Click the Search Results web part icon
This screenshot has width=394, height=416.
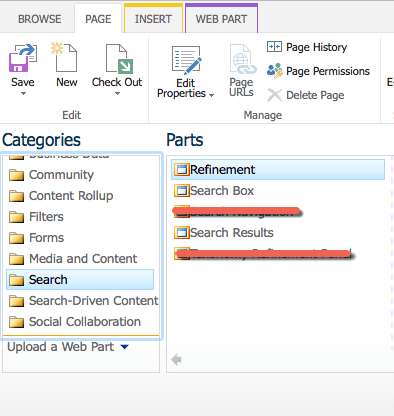[182, 233]
